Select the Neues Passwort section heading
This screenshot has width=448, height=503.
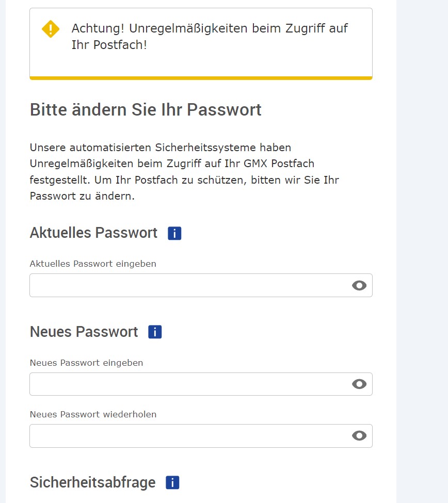[x=84, y=332]
